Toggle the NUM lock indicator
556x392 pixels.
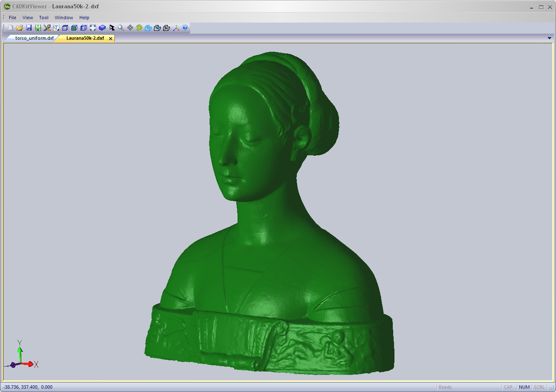(524, 387)
